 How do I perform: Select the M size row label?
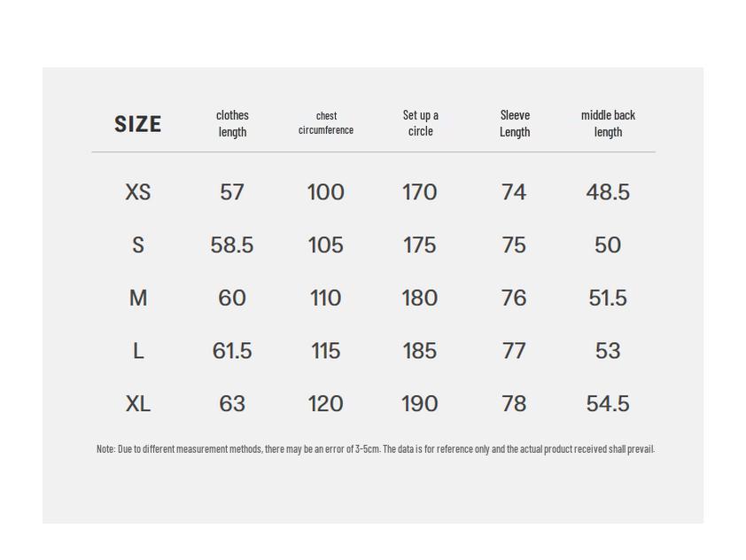[x=138, y=299]
